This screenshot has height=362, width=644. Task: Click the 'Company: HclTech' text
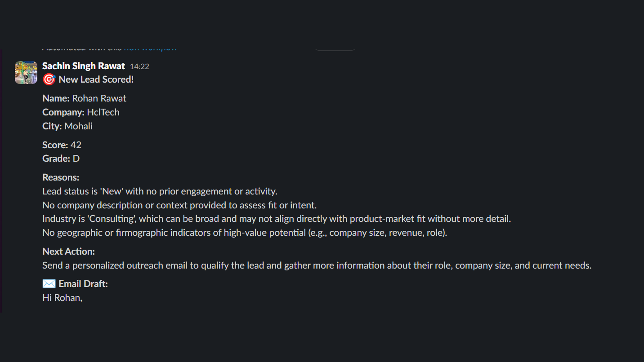80,112
